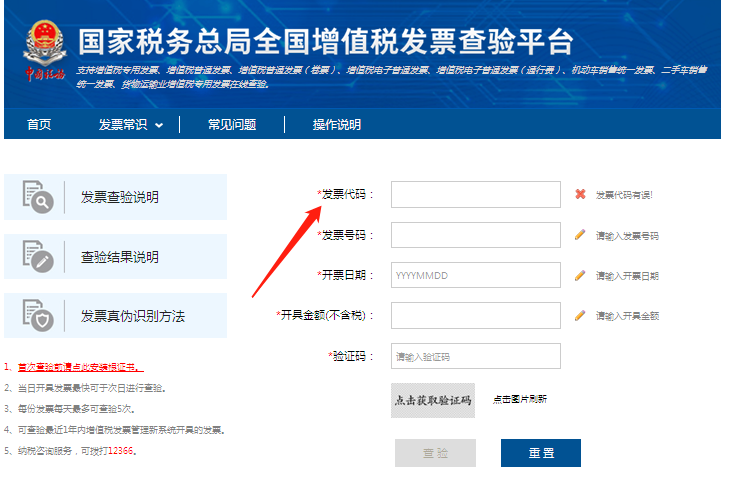Open the 发票查验说明 panel
Screen dimensions: 737x501
(115, 197)
